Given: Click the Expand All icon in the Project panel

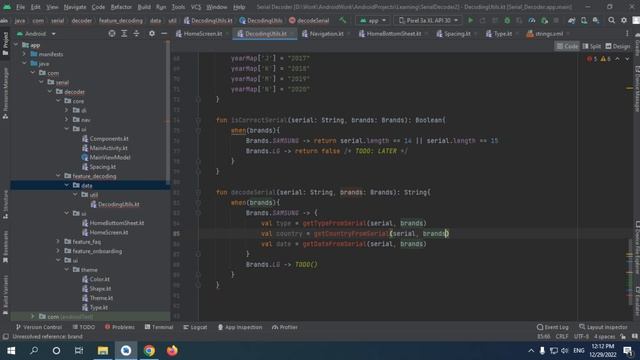Looking at the screenshot, I should point(124,33).
